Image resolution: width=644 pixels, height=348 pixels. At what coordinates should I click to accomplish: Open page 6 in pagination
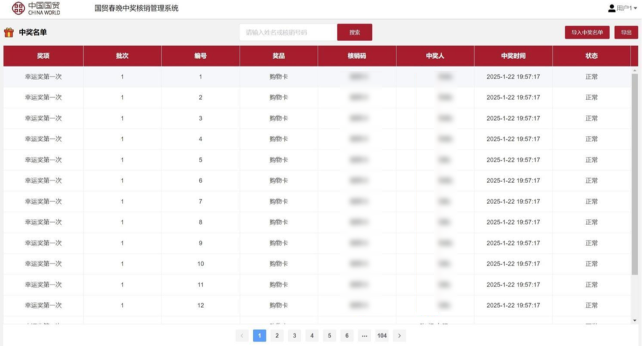point(347,336)
